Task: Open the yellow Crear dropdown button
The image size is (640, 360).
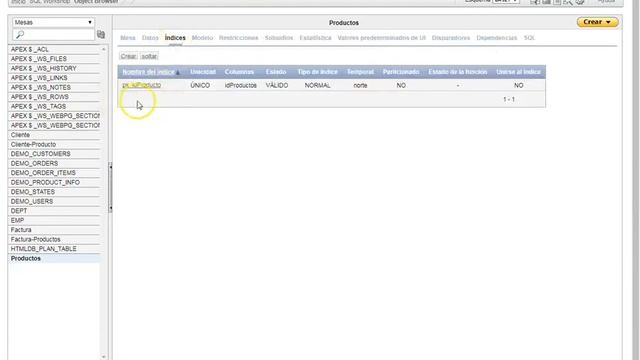Action: pyautogui.click(x=597, y=22)
